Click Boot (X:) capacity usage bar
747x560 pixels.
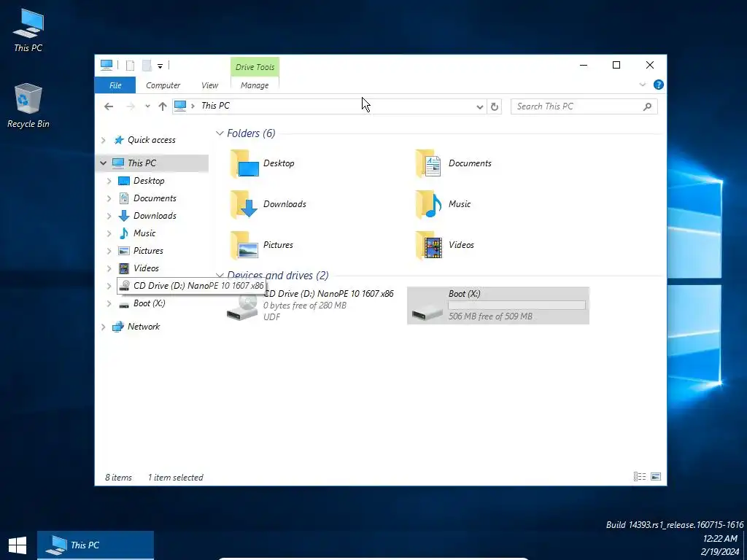(516, 306)
